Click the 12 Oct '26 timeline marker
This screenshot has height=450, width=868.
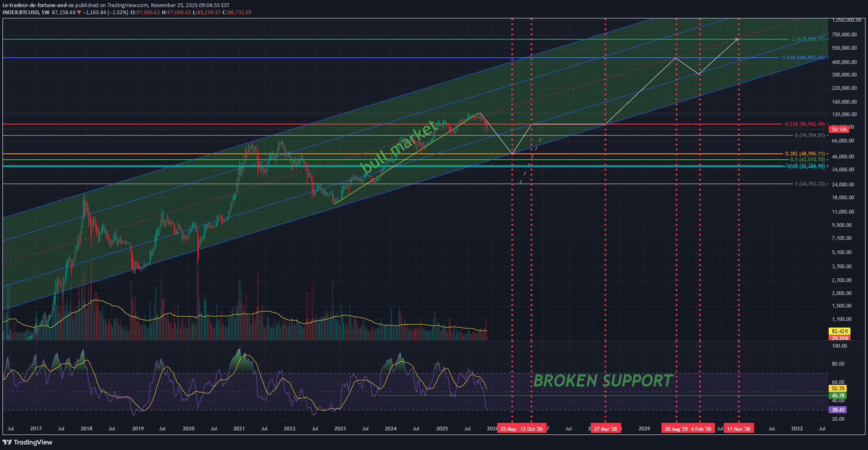(531, 428)
